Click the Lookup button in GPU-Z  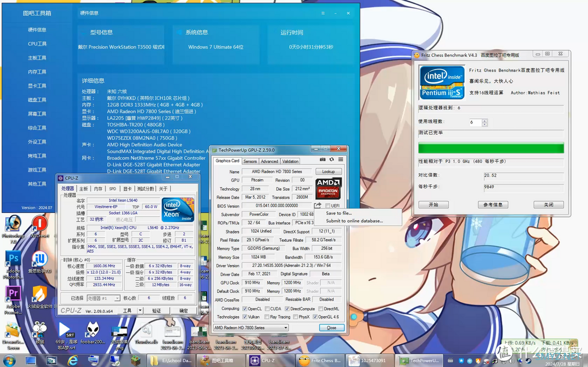(x=328, y=172)
